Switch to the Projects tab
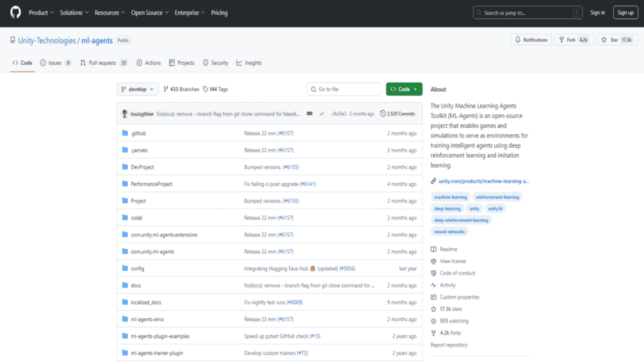This screenshot has height=362, width=644. (x=182, y=63)
